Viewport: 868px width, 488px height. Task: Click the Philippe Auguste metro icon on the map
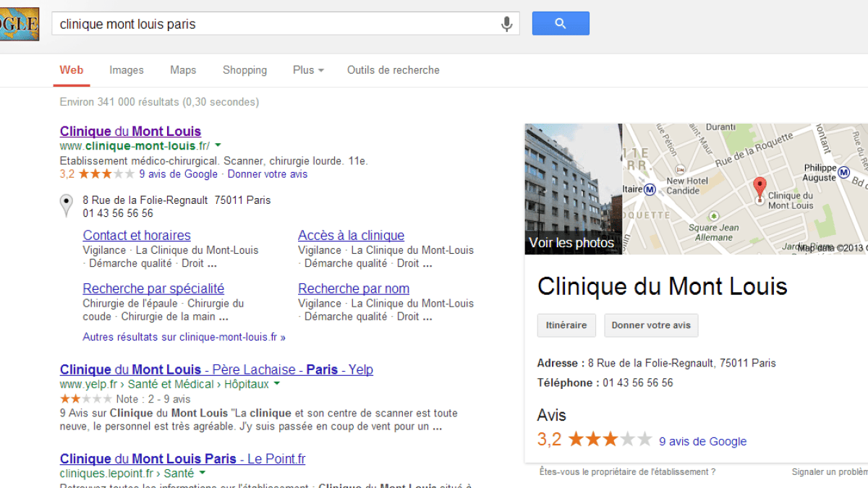click(x=843, y=173)
